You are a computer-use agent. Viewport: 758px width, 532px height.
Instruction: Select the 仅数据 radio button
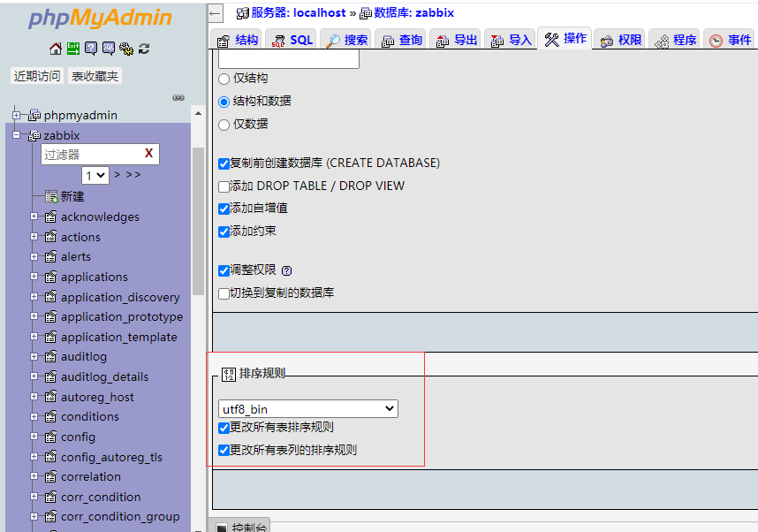click(x=224, y=125)
